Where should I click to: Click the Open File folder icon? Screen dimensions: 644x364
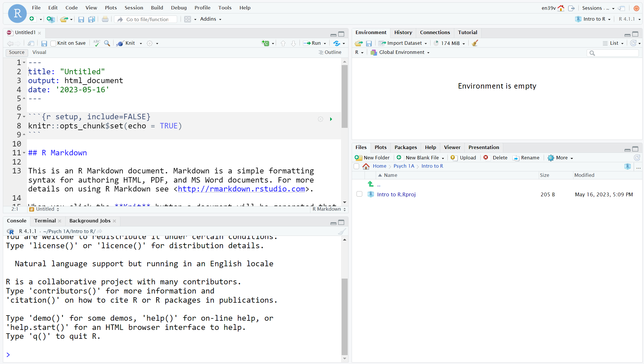coord(64,19)
